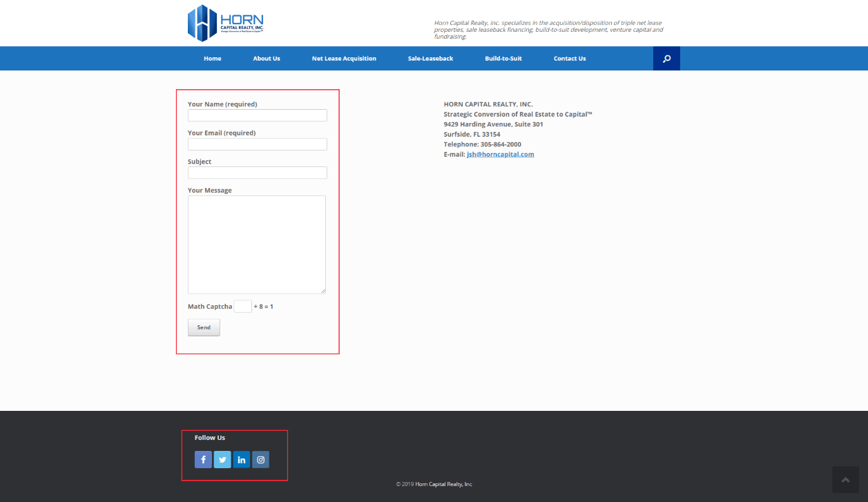Image resolution: width=868 pixels, height=502 pixels.
Task: Click inside the Your Message text area
Action: tap(257, 244)
